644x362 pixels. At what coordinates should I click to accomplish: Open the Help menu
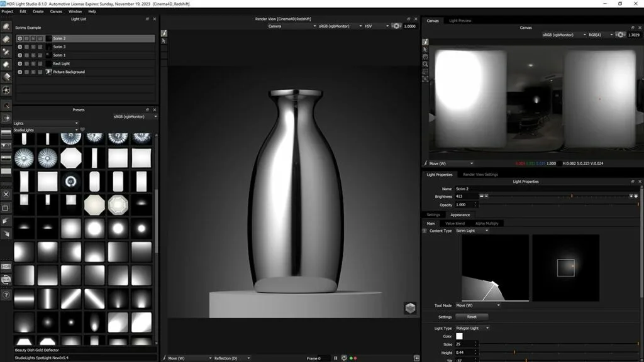click(92, 11)
